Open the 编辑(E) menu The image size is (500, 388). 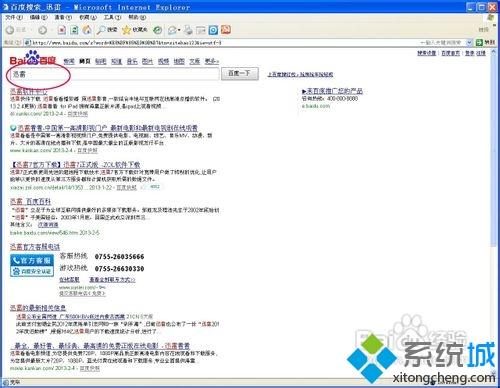coord(39,17)
